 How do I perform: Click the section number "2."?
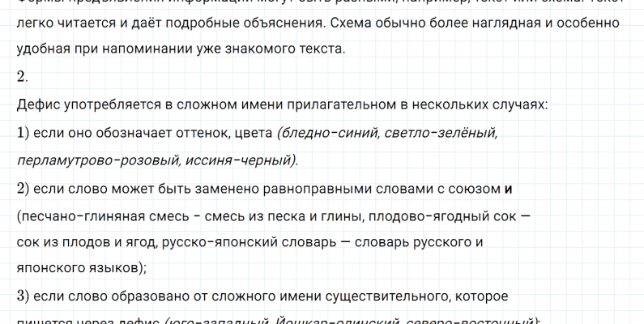pyautogui.click(x=22, y=77)
